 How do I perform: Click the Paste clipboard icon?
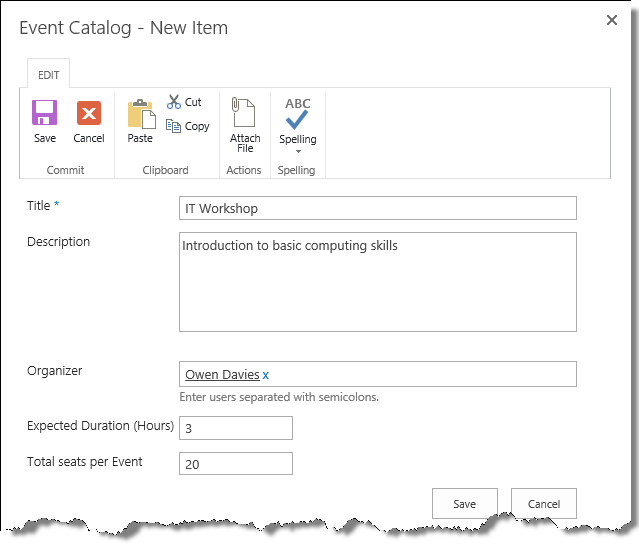click(x=140, y=114)
